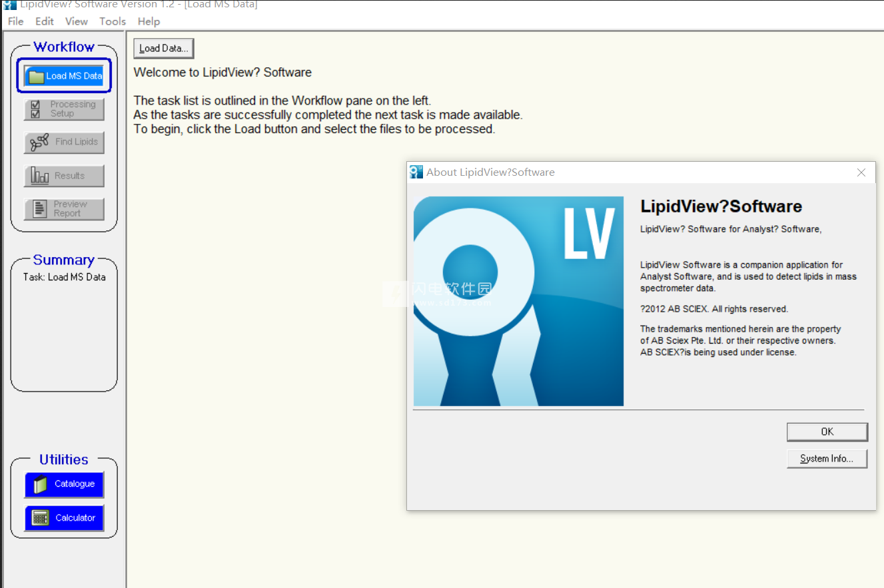The image size is (884, 588).
Task: Click the Results bar chart icon
Action: click(x=41, y=176)
